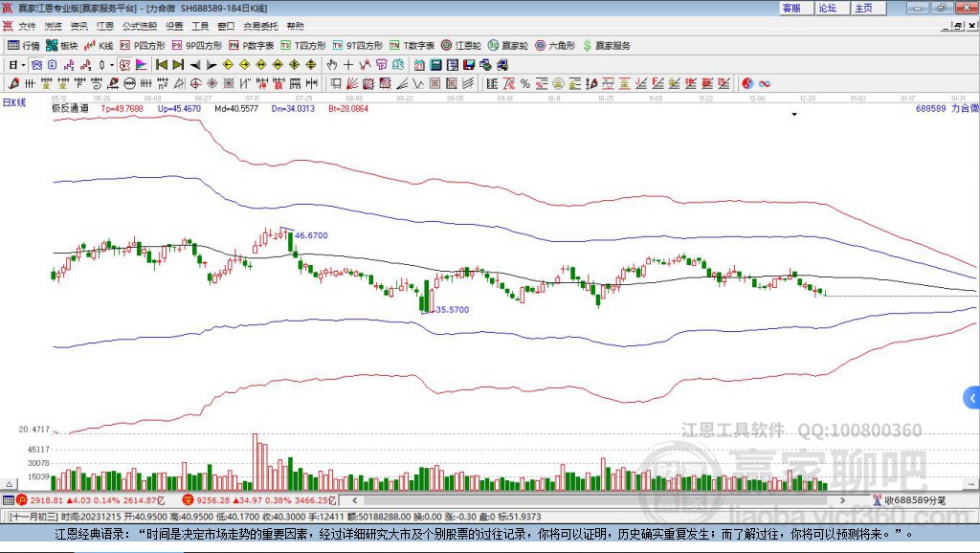Select the crosshair cursor tool
This screenshot has height=553, width=980.
click(x=348, y=64)
